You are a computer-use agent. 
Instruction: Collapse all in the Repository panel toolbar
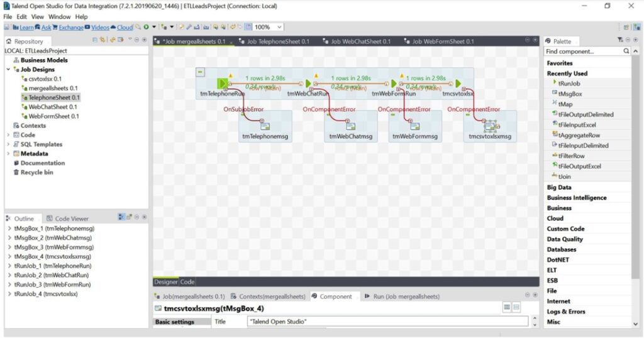[x=95, y=40]
